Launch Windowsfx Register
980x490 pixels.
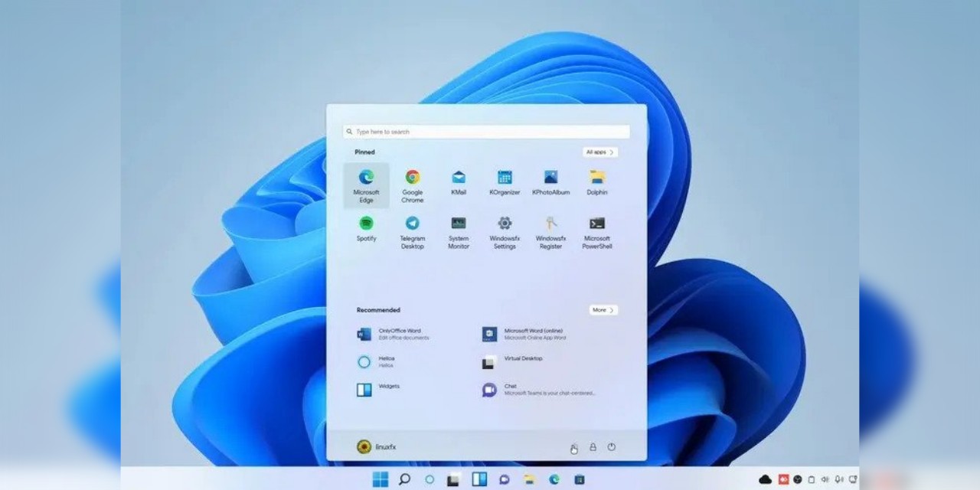(550, 231)
